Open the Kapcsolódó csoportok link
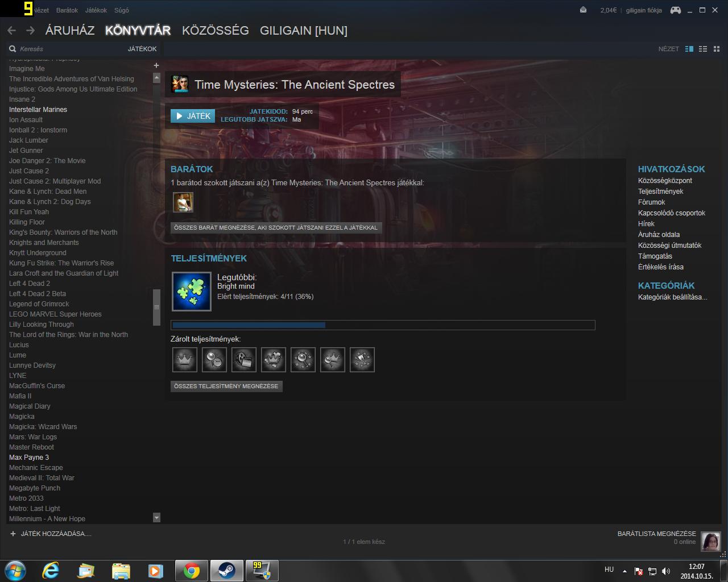The width and height of the screenshot is (728, 582). tap(671, 213)
